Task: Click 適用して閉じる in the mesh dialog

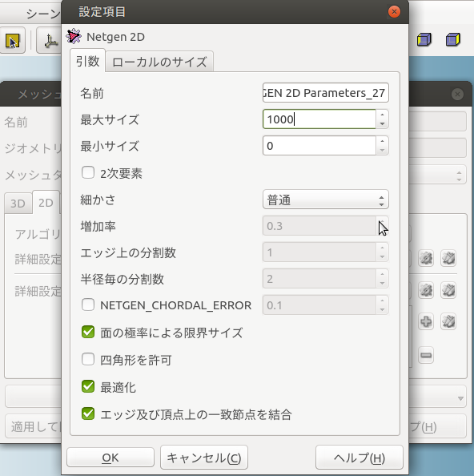Action: [34, 426]
